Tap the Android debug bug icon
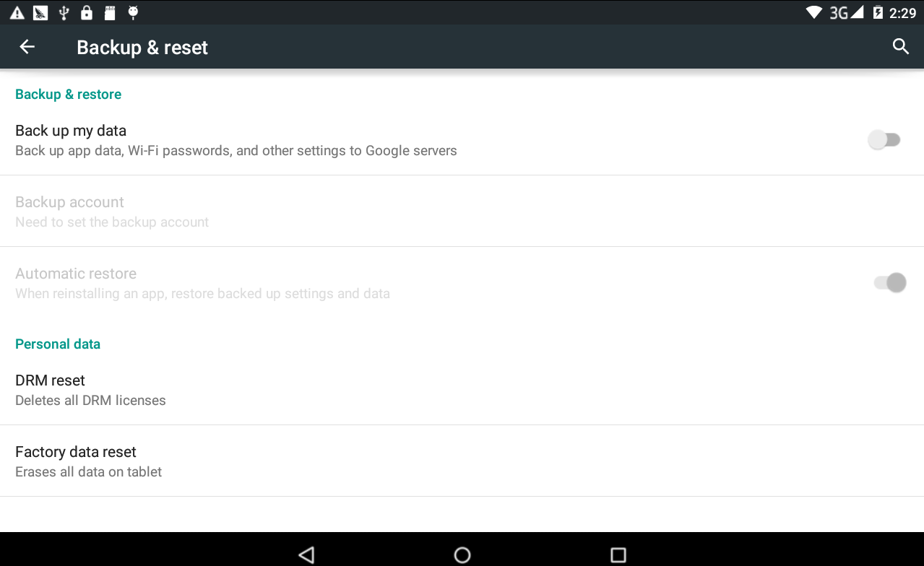The image size is (924, 566). click(132, 12)
